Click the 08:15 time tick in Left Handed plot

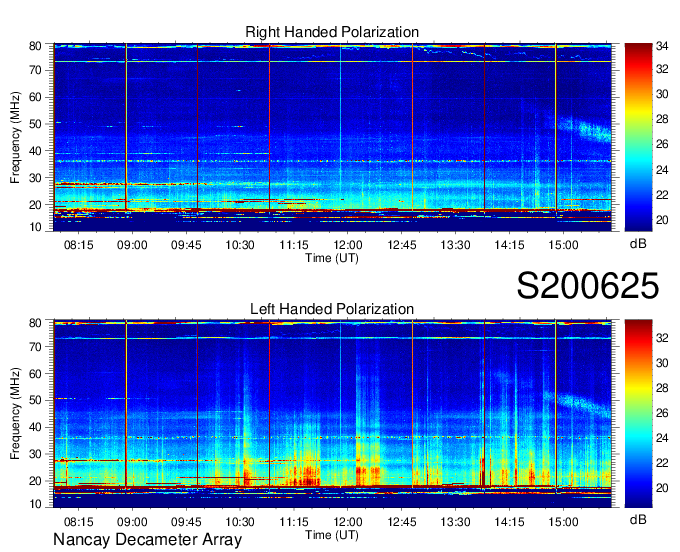(x=78, y=522)
